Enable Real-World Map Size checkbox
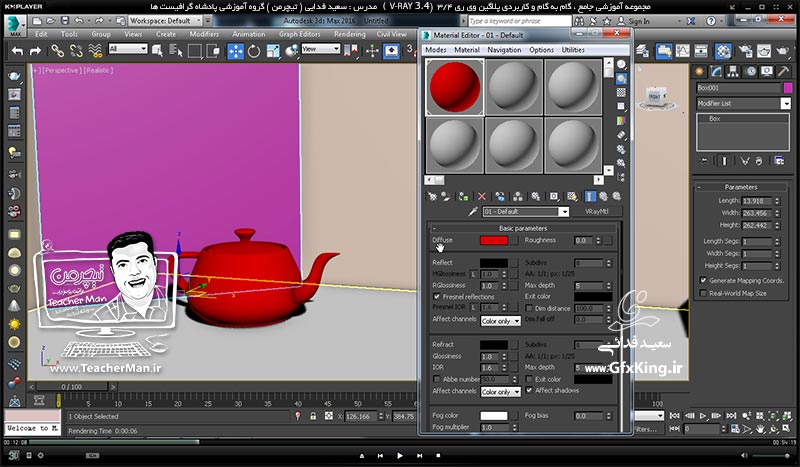This screenshot has height=467, width=800. pos(704,293)
